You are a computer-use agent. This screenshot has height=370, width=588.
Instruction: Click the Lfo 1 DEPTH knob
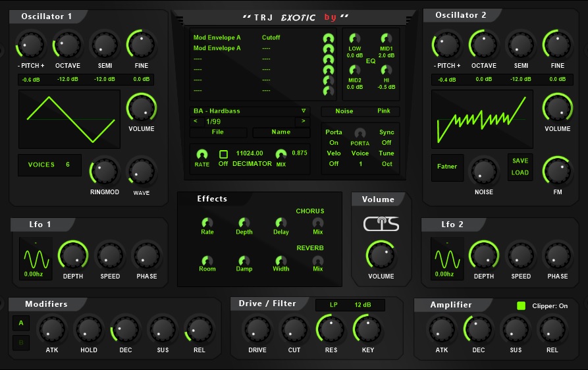(72, 255)
